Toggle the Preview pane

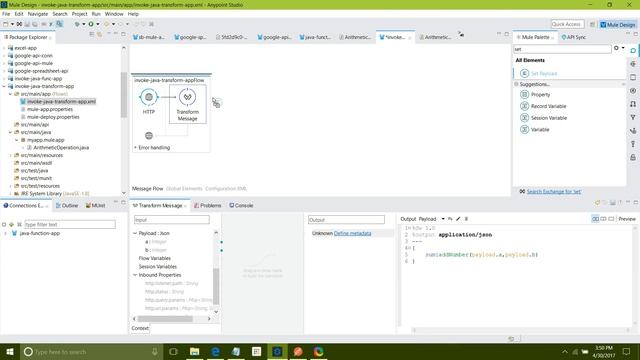point(627,219)
